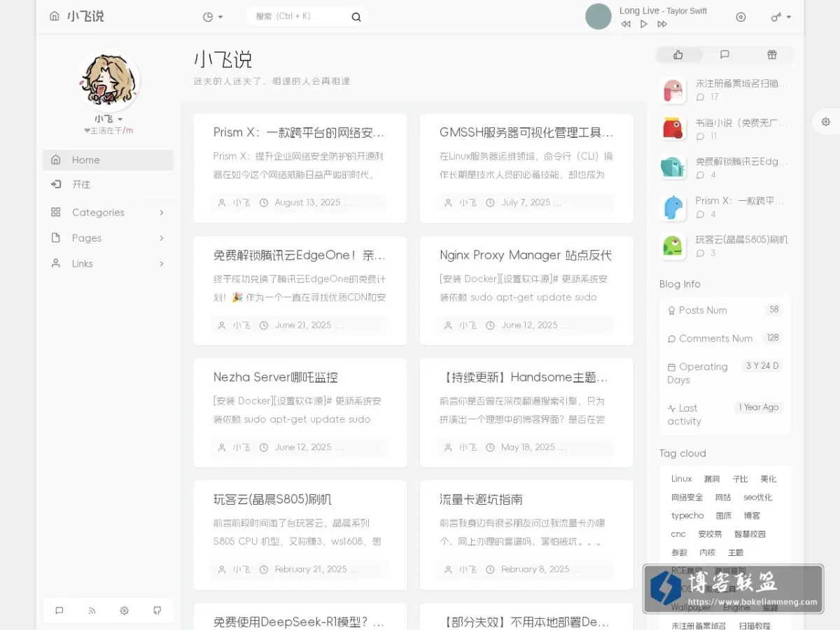Switch to the gift box random posts tab
Viewport: 840px width, 630px height.
(771, 55)
